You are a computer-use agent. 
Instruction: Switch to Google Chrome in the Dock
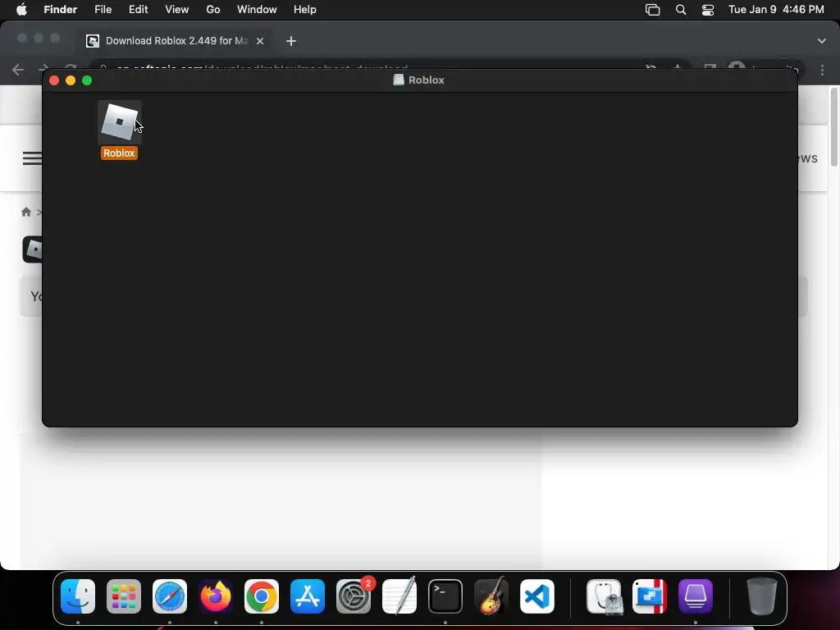tap(262, 596)
